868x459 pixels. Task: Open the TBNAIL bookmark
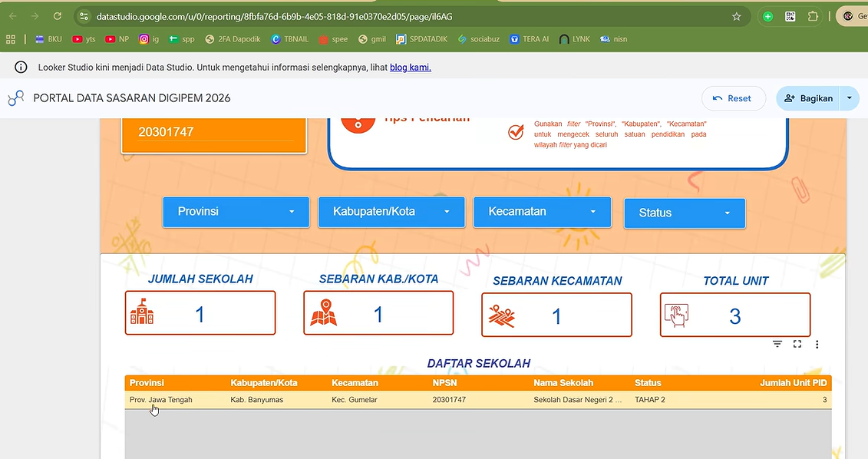(x=290, y=38)
